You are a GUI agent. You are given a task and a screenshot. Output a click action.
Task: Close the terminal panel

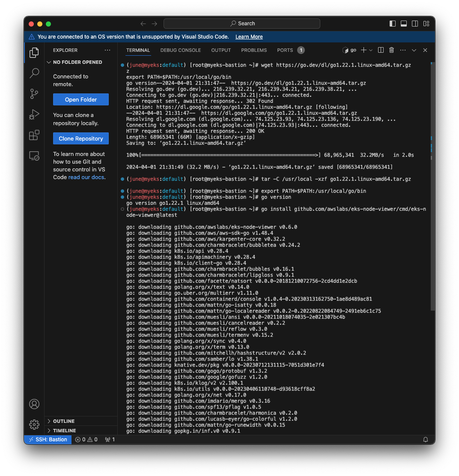[425, 50]
